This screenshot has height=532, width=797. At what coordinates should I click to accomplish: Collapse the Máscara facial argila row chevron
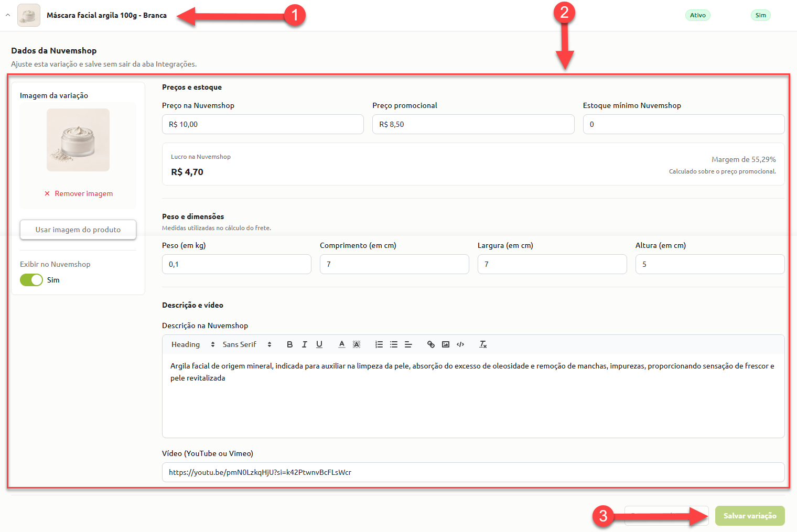(8, 15)
